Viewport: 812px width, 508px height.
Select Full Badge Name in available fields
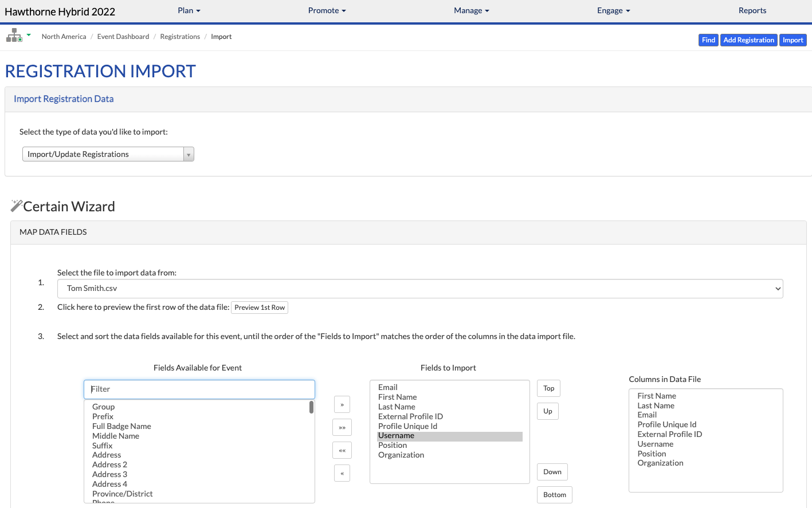coord(121,426)
